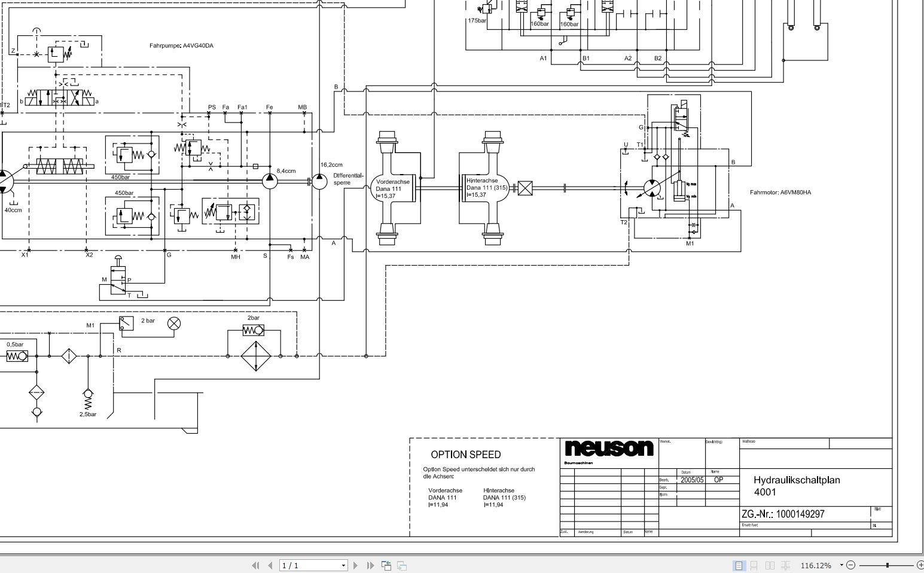Click the previous view icon
The height and width of the screenshot is (573, 924).
386,565
